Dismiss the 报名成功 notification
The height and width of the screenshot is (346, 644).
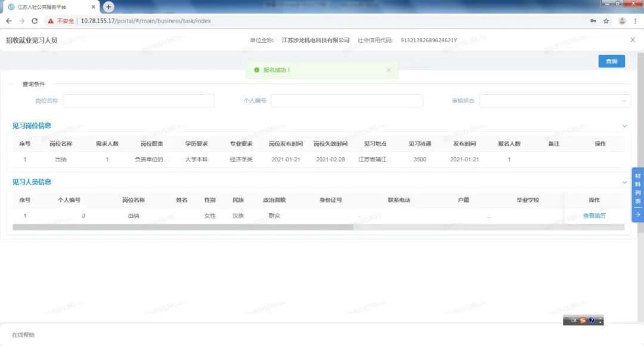coord(389,70)
